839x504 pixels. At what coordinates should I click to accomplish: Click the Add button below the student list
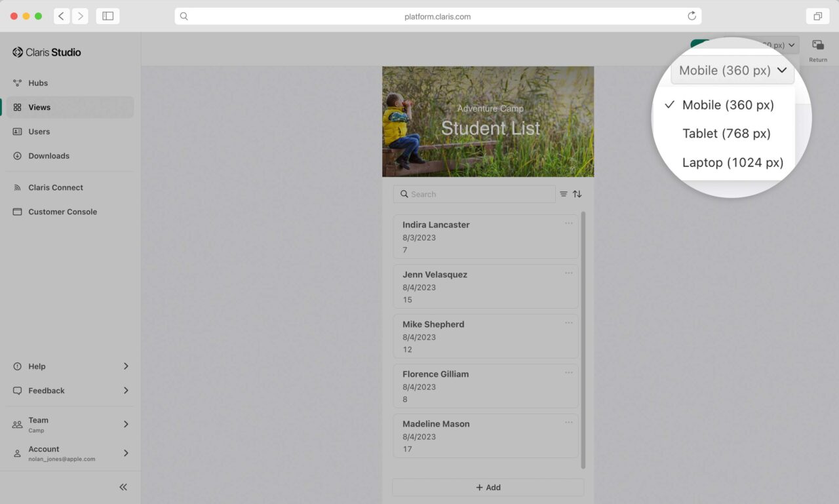(488, 487)
